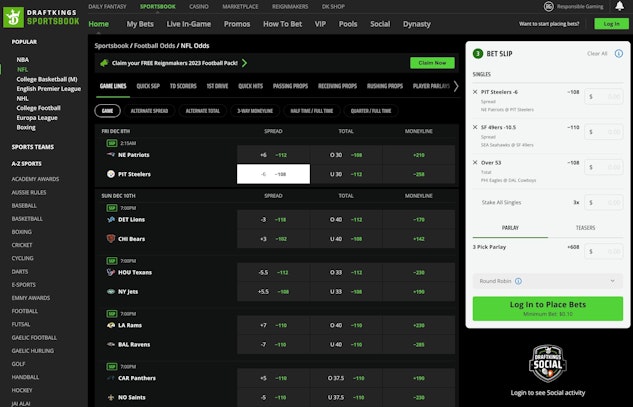Screen dimensions: 633x407
Task: Select the Alternate Spread filter pill
Action: click(x=149, y=111)
